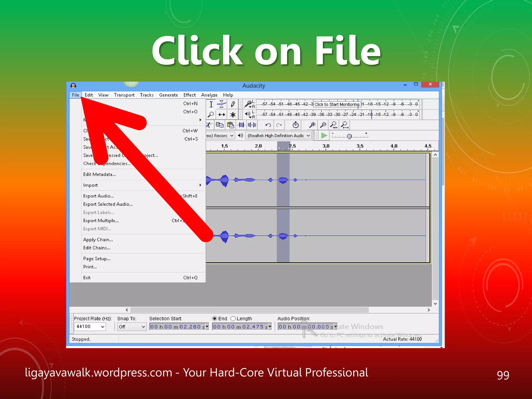Choose the Draw pencil tool
Image resolution: width=532 pixels, height=399 pixels.
pos(233,104)
